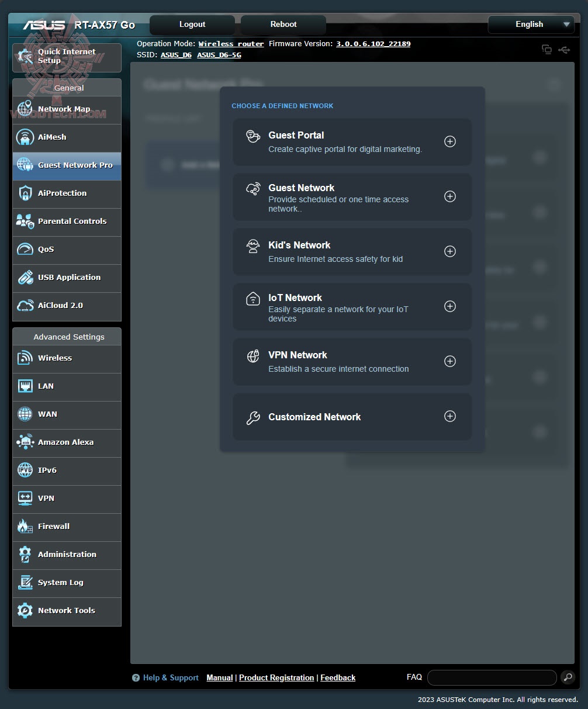
Task: Click the IPv6 sidebar icon
Action: [x=25, y=471]
